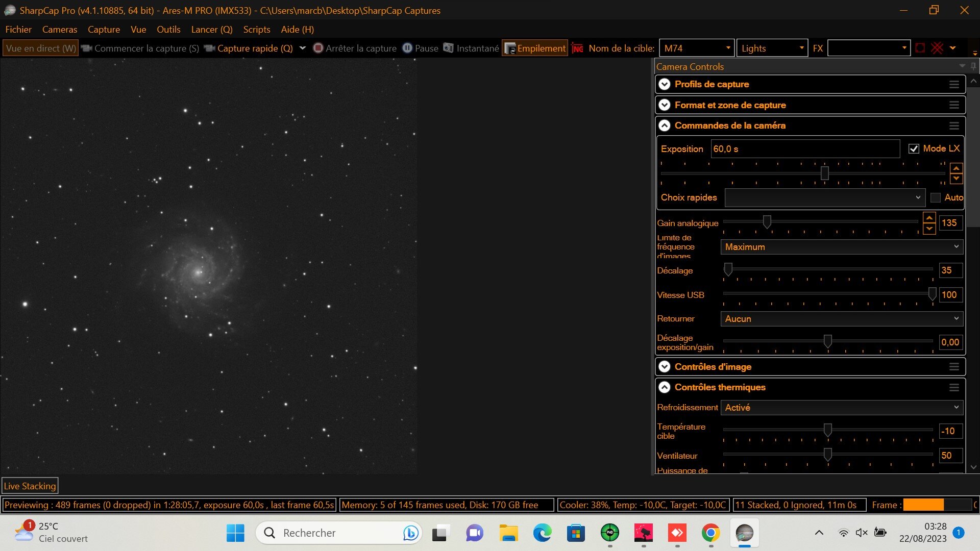Toggle Vue en direct (W) button

(x=41, y=48)
